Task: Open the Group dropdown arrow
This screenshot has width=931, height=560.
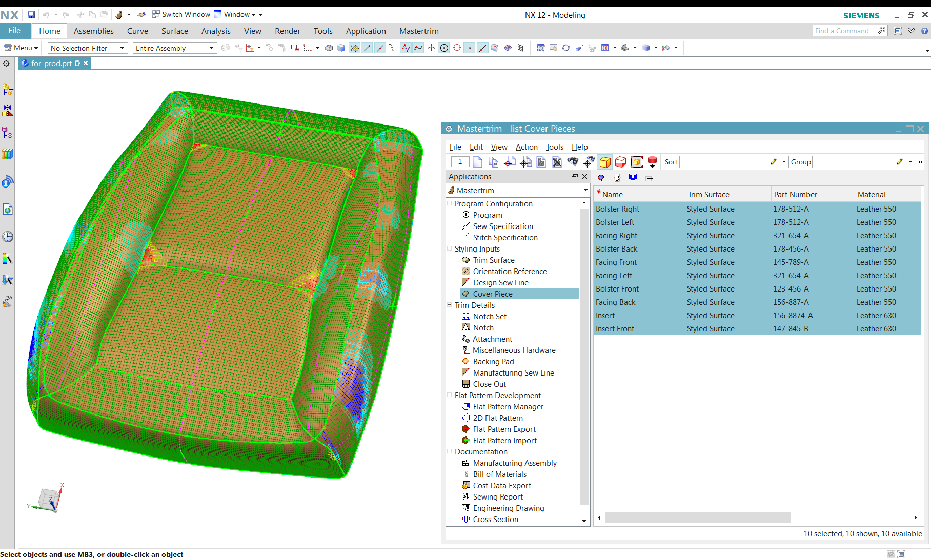Action: click(910, 162)
